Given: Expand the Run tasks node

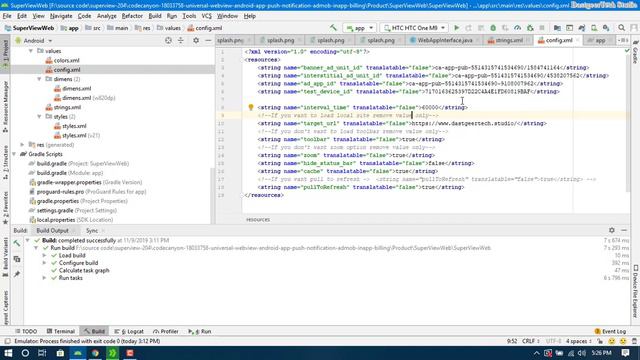Looking at the screenshot, I should point(44,278).
